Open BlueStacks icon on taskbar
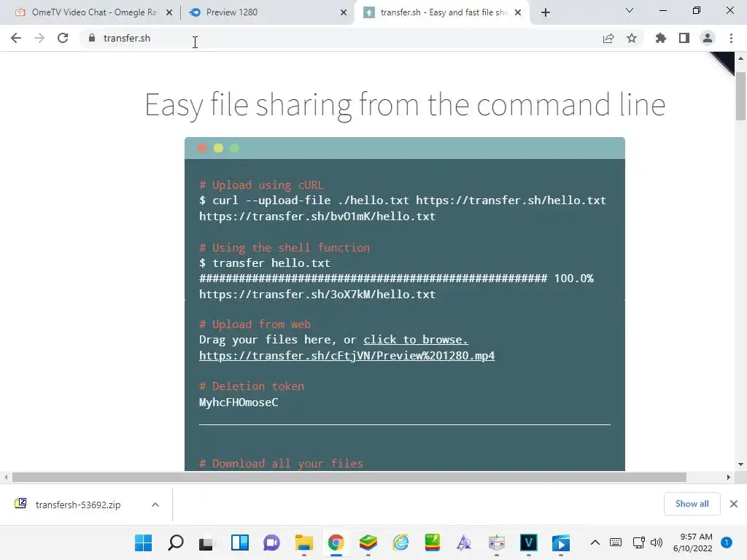Screen dimensions: 747x560 coord(368,542)
